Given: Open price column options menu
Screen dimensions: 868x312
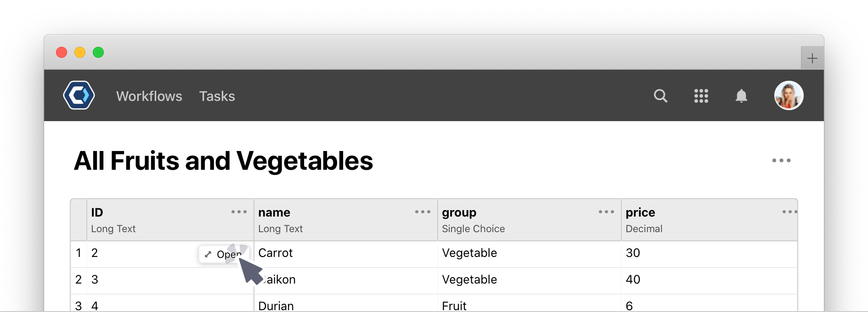Looking at the screenshot, I should click(x=789, y=212).
